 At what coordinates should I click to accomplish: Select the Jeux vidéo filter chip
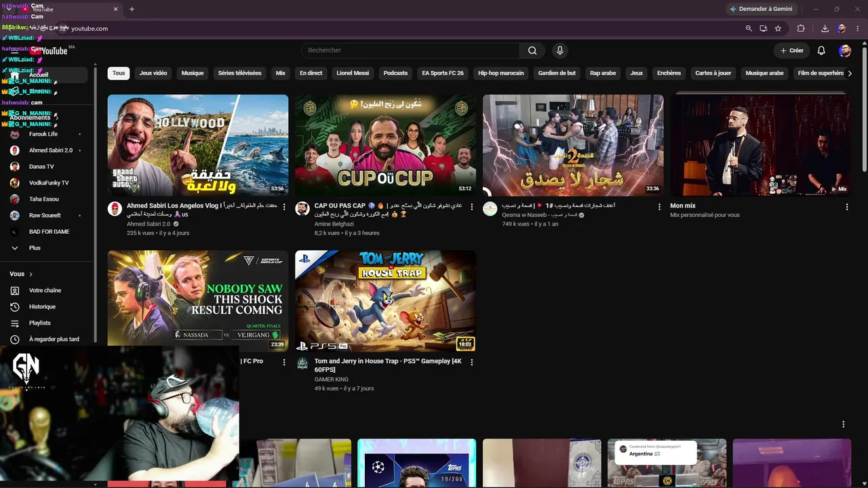tap(153, 73)
